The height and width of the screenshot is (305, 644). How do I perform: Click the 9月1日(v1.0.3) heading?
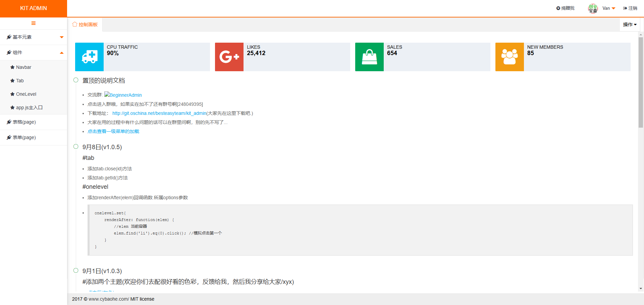pos(102,271)
